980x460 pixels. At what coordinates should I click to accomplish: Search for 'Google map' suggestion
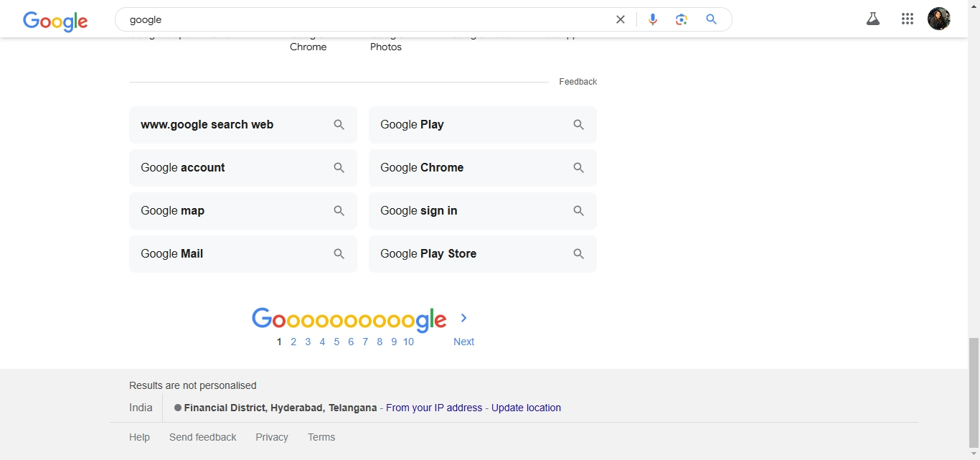coord(243,211)
